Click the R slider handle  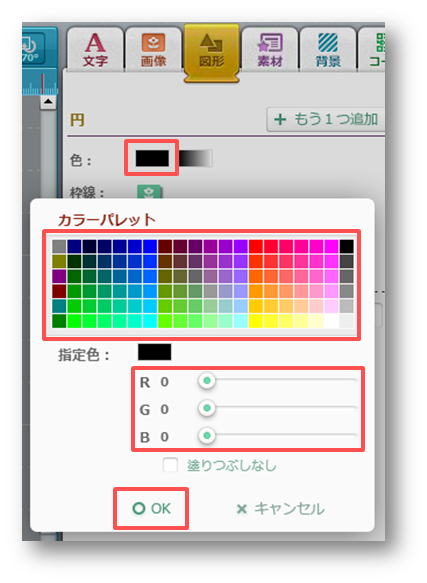(x=207, y=381)
